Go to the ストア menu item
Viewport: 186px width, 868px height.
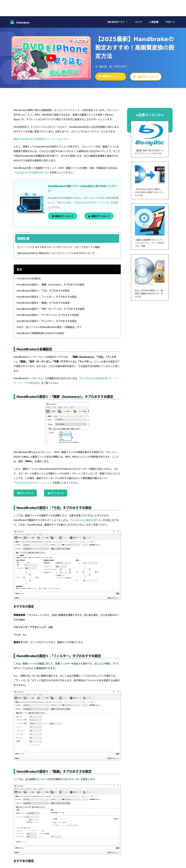click(138, 22)
